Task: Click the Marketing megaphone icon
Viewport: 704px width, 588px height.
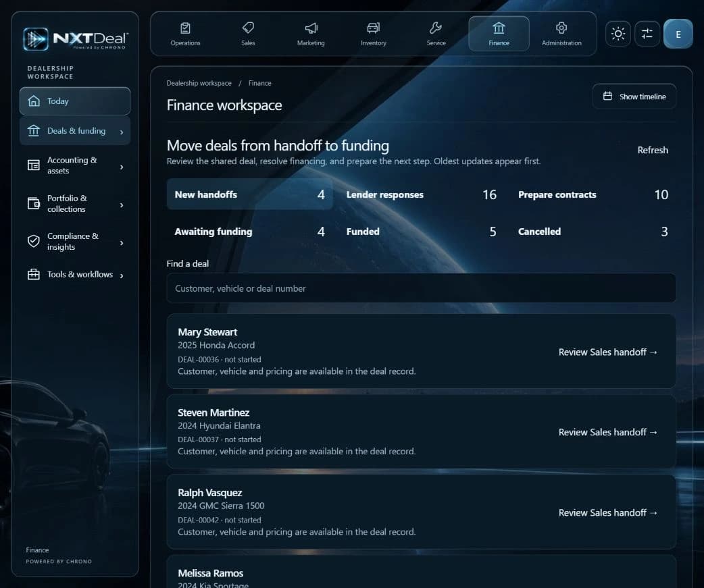Action: click(x=311, y=28)
